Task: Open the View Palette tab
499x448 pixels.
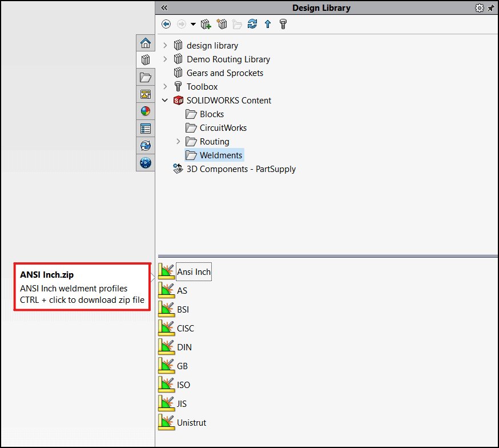Action: [146, 94]
